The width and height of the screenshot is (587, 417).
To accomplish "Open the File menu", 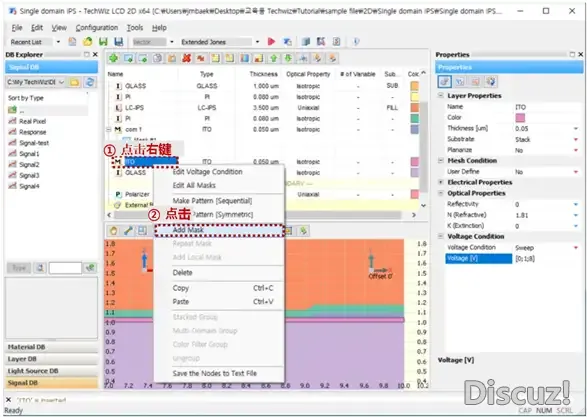I will click(16, 28).
